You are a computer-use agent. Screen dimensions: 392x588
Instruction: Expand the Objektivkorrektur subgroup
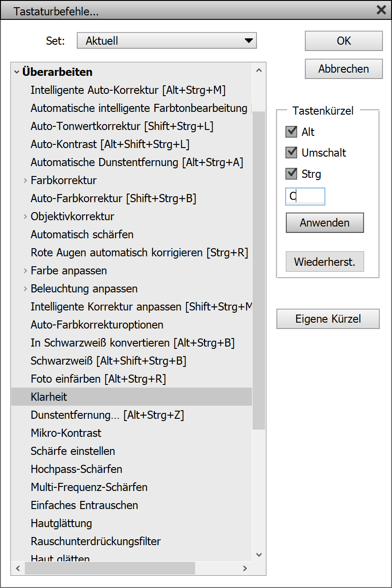(25, 217)
